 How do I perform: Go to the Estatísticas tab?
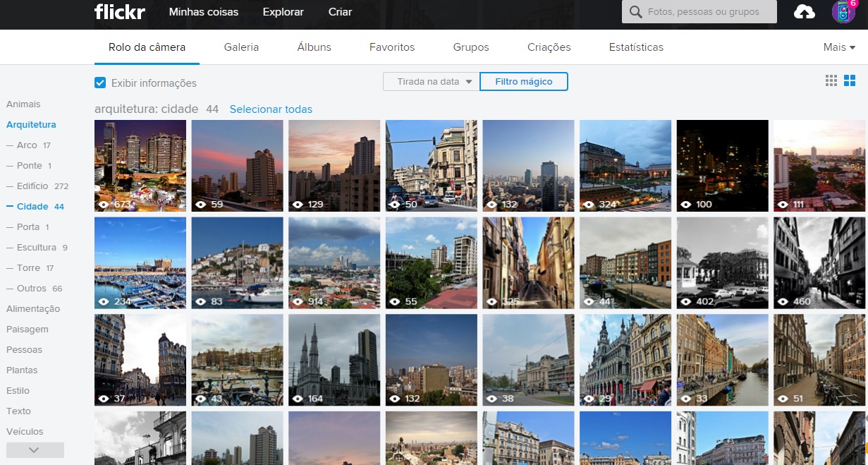point(636,47)
